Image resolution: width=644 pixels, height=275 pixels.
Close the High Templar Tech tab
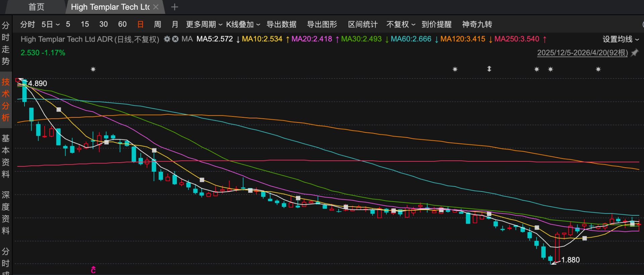tap(156, 7)
